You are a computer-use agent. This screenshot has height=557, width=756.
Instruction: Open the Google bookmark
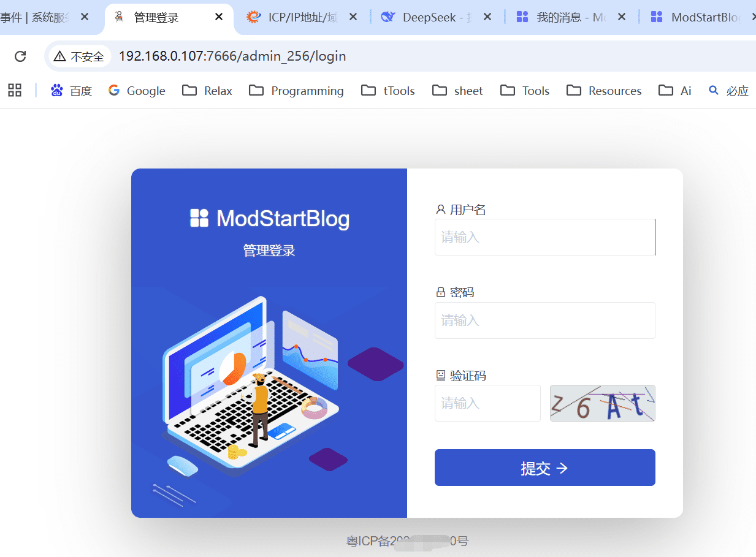click(137, 91)
